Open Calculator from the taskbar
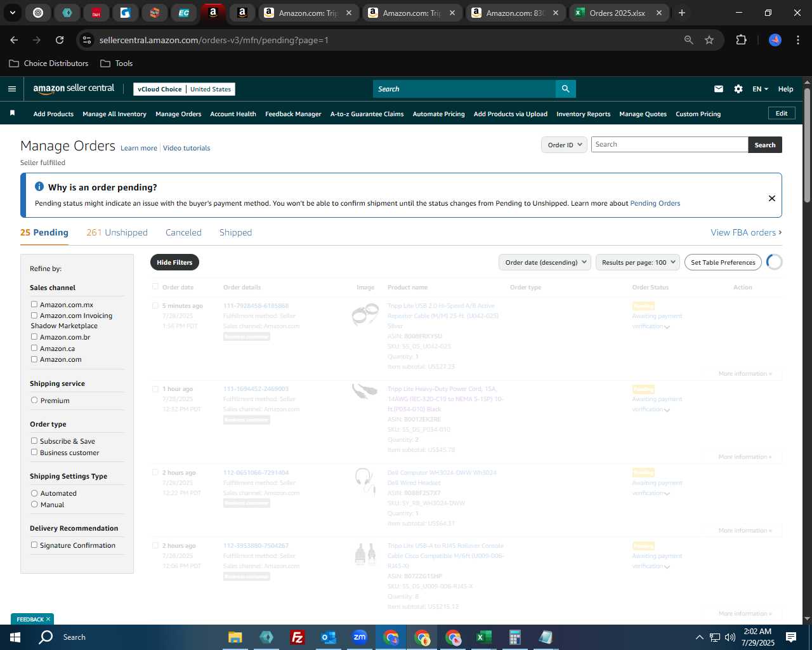This screenshot has width=812, height=650. coord(514,637)
